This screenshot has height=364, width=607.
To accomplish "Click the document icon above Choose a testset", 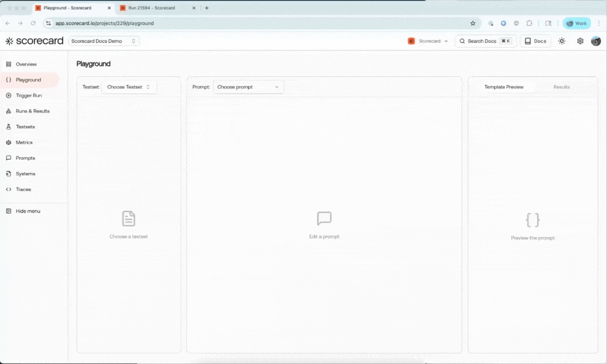I will 128,219.
